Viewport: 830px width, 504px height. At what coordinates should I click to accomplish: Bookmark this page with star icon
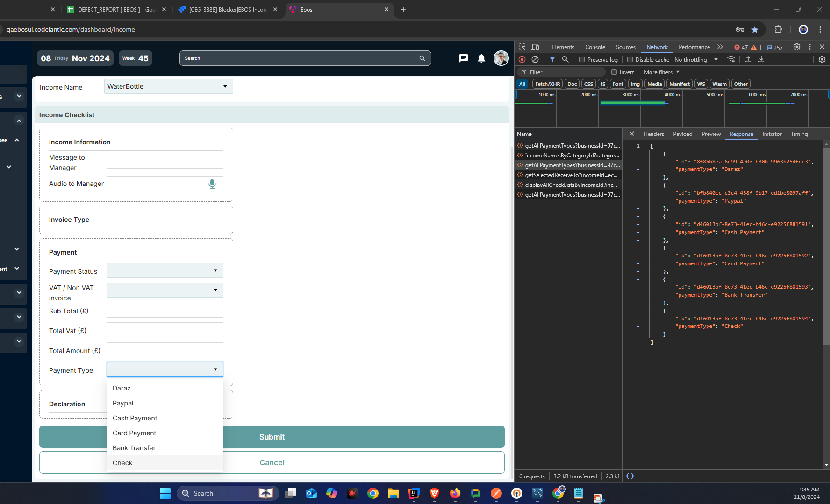pyautogui.click(x=755, y=29)
